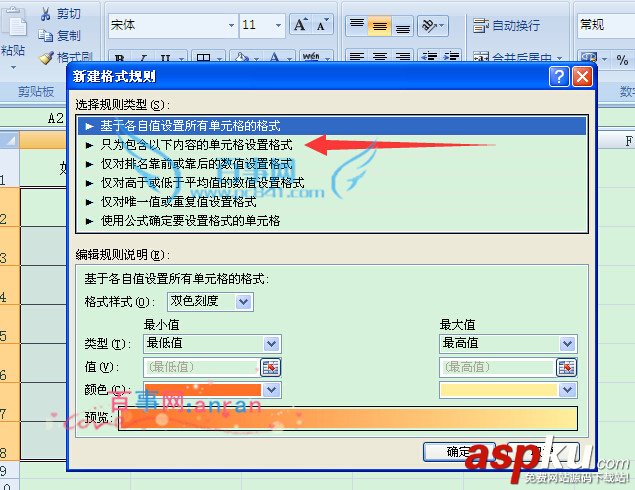Click the text orientation icon
Image resolution: width=635 pixels, height=490 pixels.
(433, 26)
